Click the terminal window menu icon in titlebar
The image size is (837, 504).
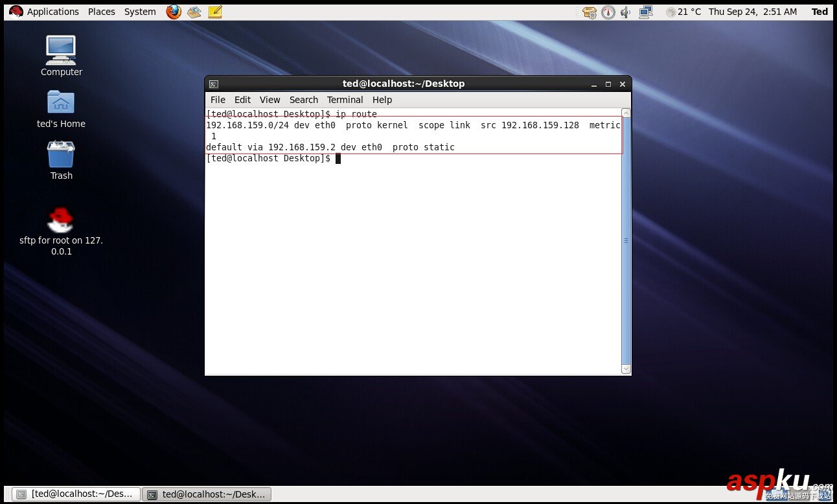[214, 84]
